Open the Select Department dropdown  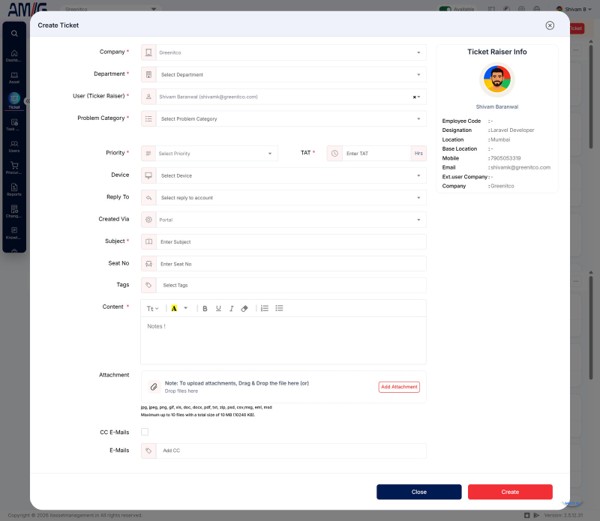pyautogui.click(x=284, y=75)
